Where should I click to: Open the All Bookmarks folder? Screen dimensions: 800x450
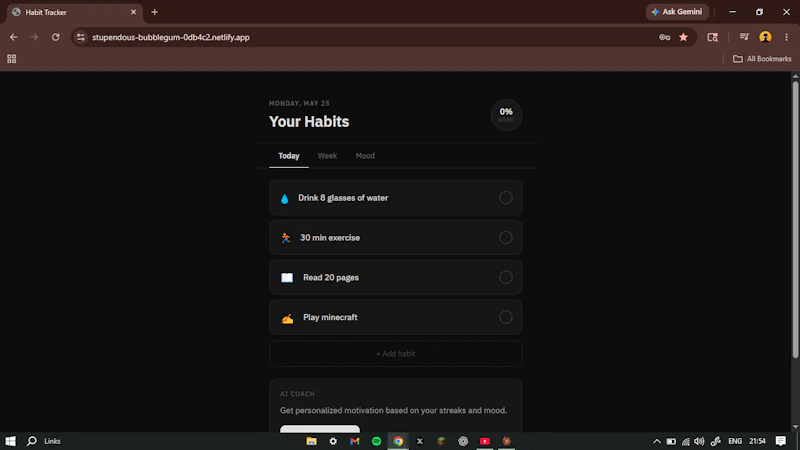point(762,59)
